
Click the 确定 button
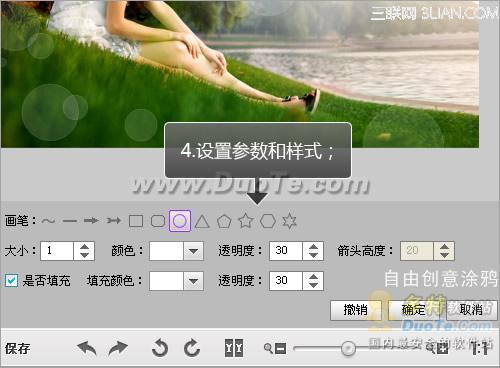pyautogui.click(x=414, y=310)
